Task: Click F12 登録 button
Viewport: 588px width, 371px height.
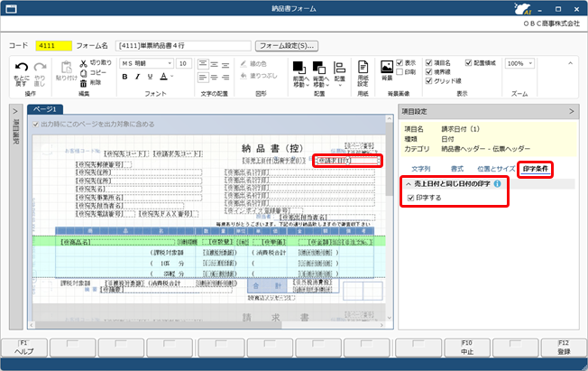Action: pyautogui.click(x=564, y=348)
